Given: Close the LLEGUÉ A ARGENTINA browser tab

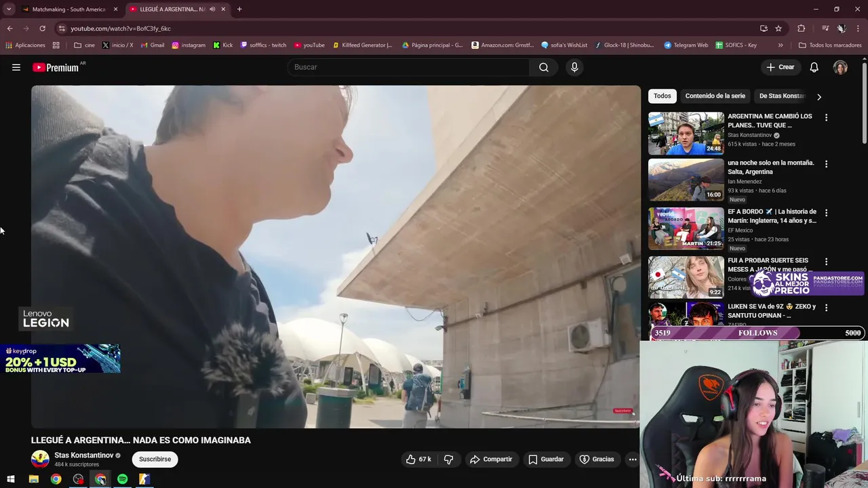Looking at the screenshot, I should pos(223,9).
